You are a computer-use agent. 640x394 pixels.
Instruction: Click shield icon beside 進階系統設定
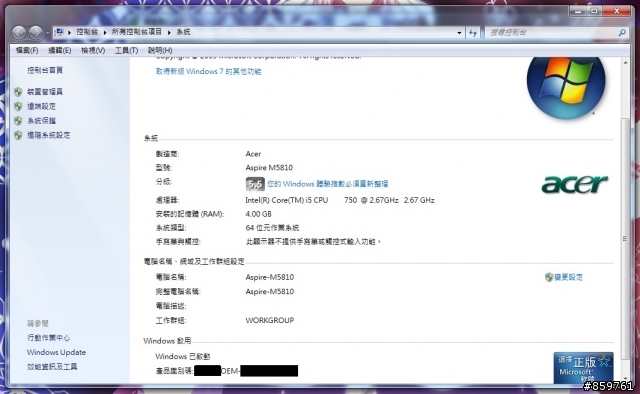click(18, 135)
